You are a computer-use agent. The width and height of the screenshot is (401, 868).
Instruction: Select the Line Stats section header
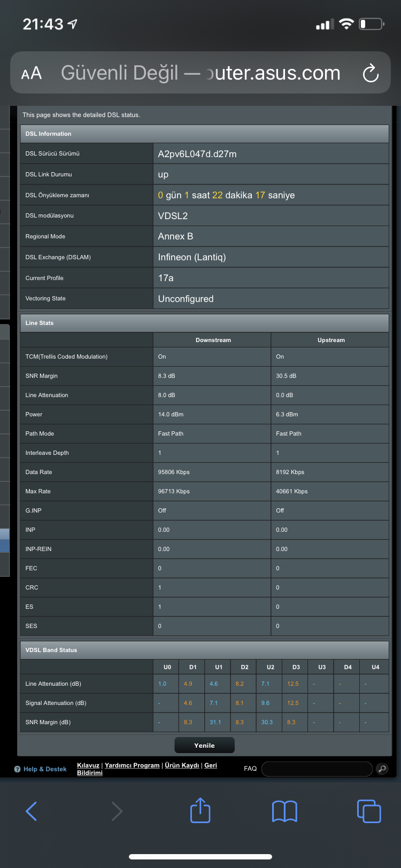coord(204,323)
